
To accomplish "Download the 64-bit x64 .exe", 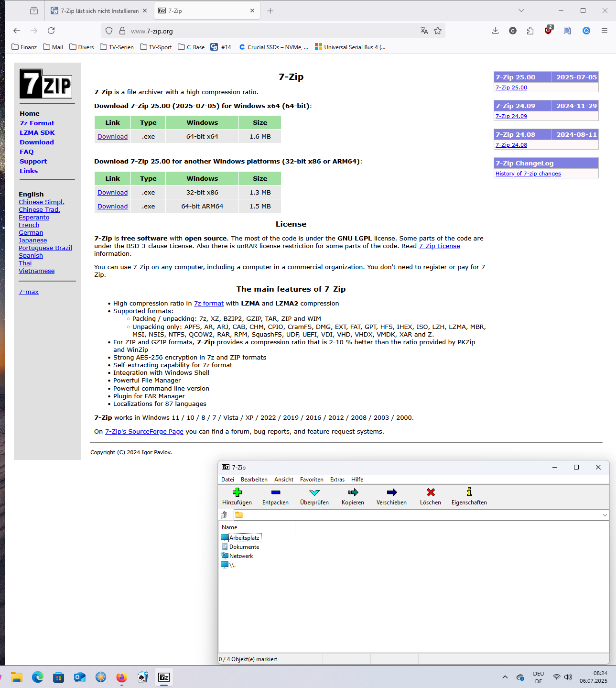I will 112,136.
